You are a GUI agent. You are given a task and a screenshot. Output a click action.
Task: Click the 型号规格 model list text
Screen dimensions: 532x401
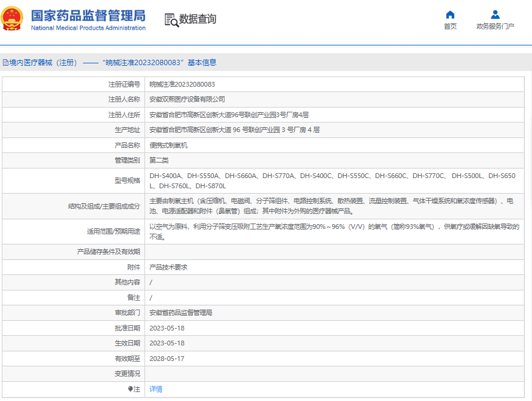click(x=332, y=176)
